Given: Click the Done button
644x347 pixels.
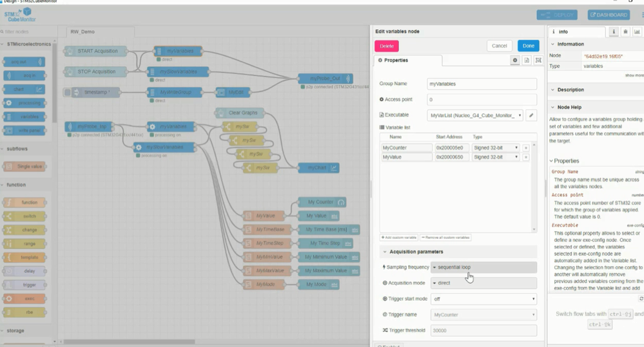Looking at the screenshot, I should [x=528, y=46].
